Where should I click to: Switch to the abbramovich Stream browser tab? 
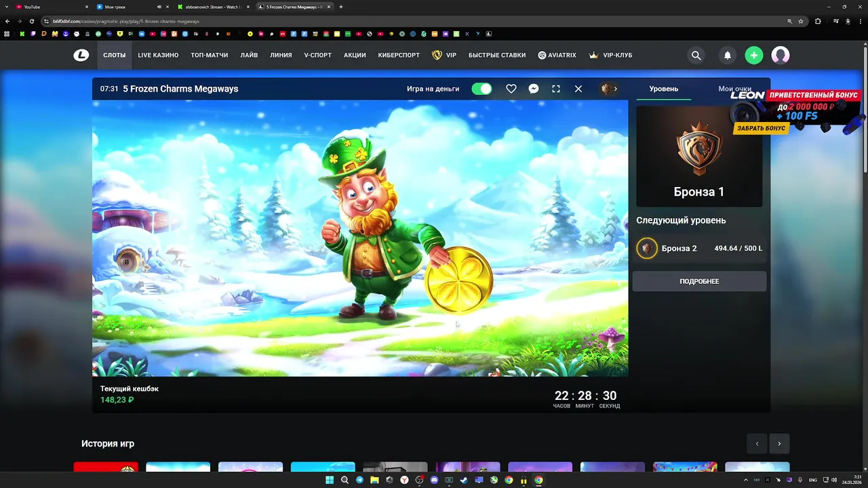[213, 7]
